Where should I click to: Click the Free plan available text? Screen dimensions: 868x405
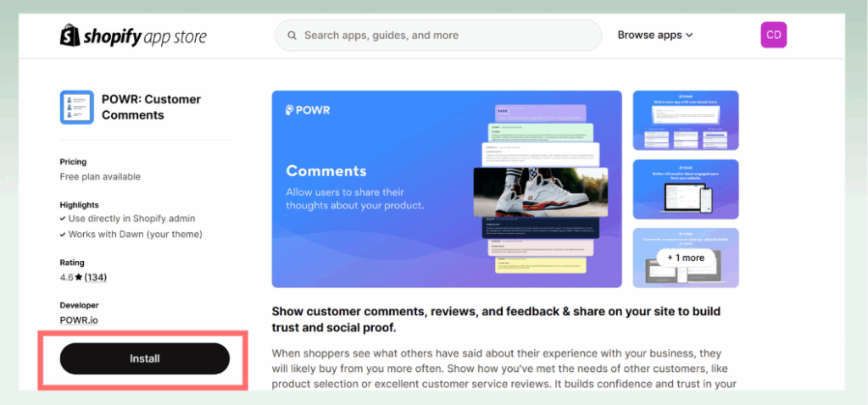coord(100,177)
